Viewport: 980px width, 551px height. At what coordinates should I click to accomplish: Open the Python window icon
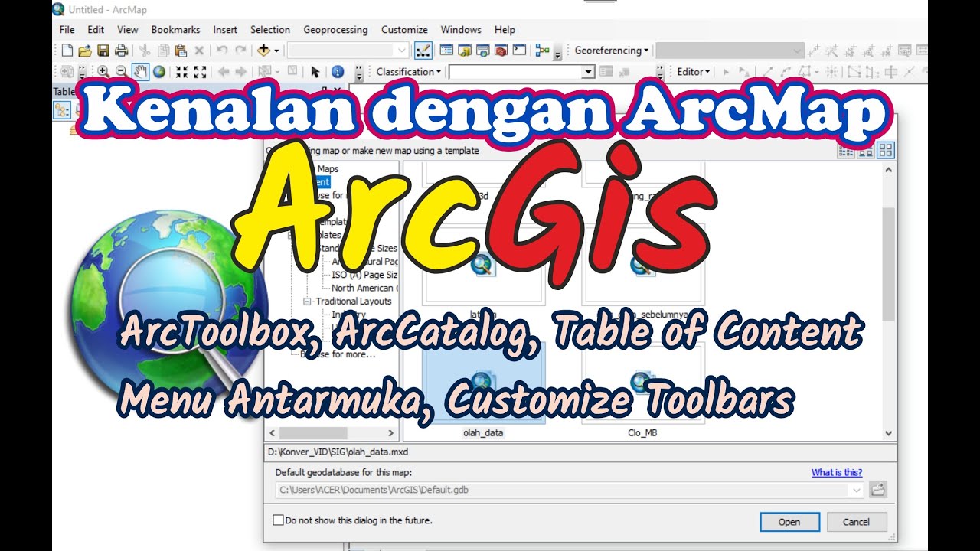pyautogui.click(x=520, y=51)
